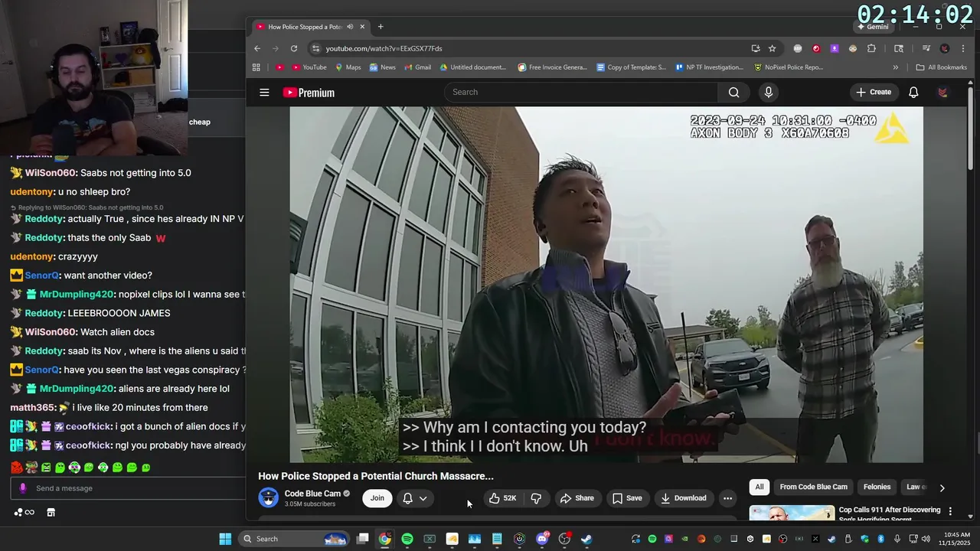The image size is (980, 551).
Task: Click the Download button
Action: (x=683, y=498)
